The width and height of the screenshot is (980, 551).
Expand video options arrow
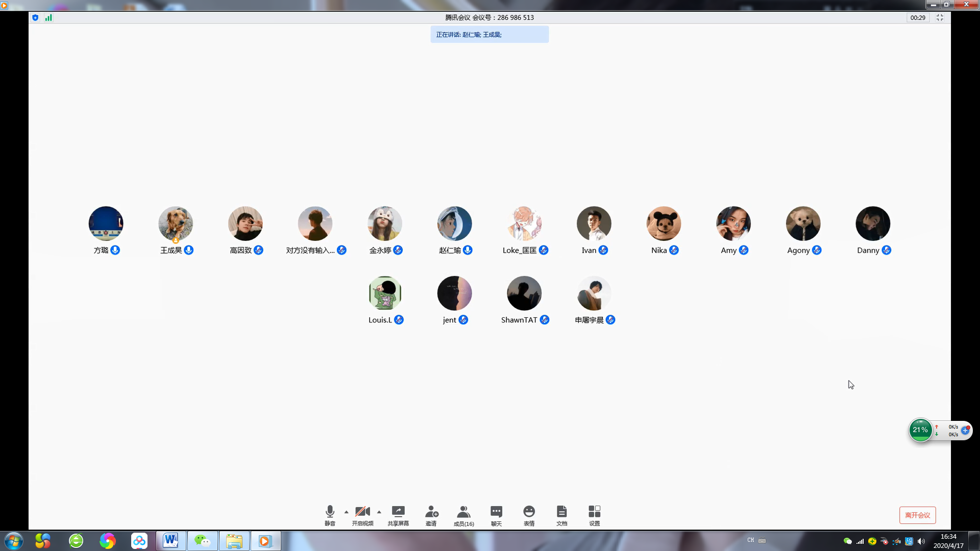(379, 512)
